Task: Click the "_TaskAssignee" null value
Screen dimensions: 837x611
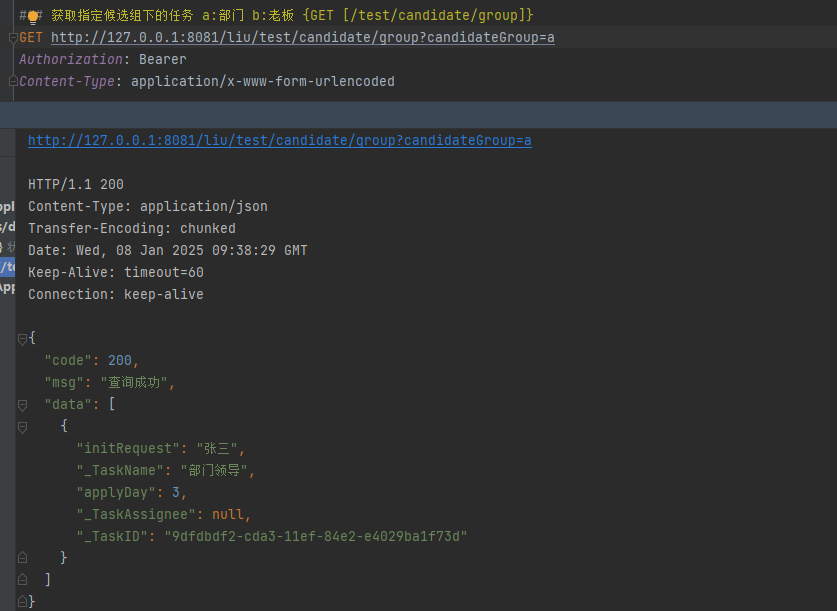Action: coord(228,514)
